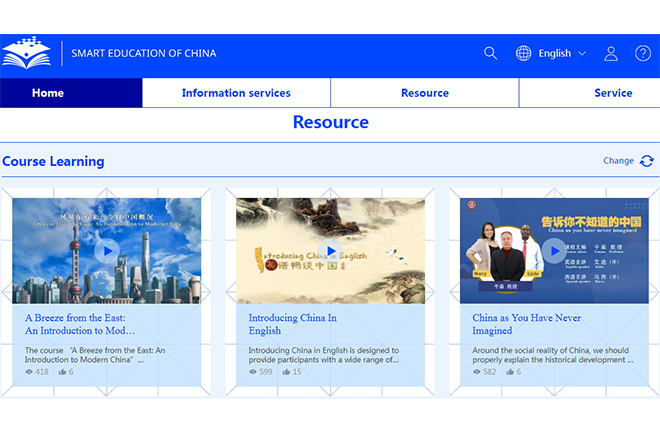660x432 pixels.
Task: Open the user profile icon
Action: click(611, 53)
